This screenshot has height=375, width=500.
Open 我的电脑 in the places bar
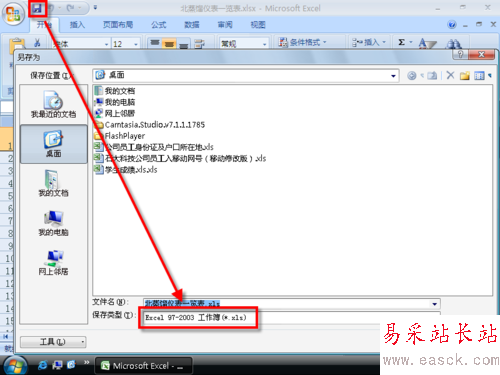pyautogui.click(x=53, y=223)
